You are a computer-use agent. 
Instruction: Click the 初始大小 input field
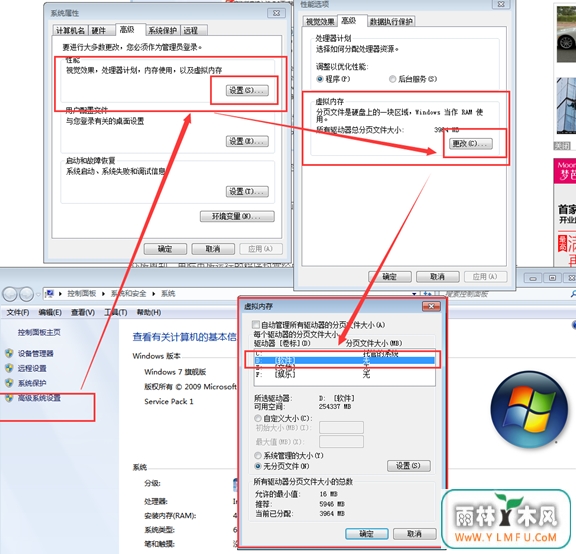click(x=341, y=428)
